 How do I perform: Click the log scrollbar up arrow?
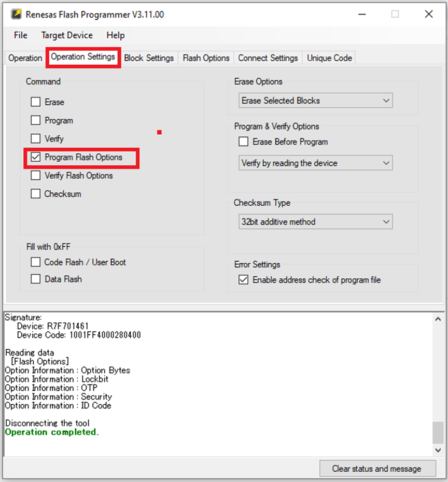[x=438, y=319]
